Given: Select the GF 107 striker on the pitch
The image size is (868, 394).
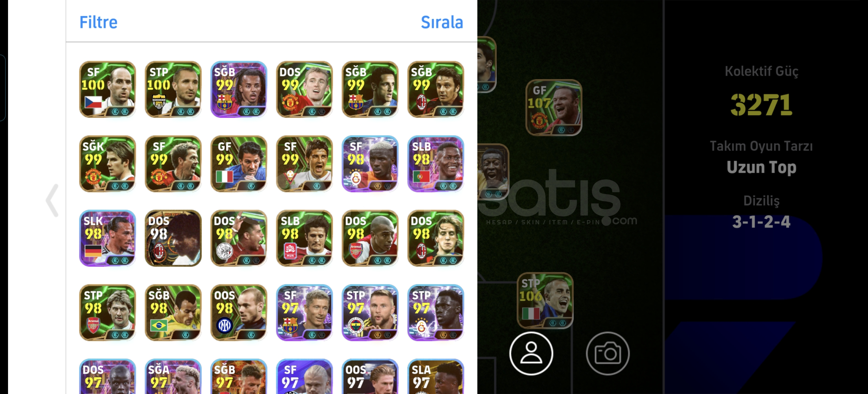Looking at the screenshot, I should click(x=554, y=108).
